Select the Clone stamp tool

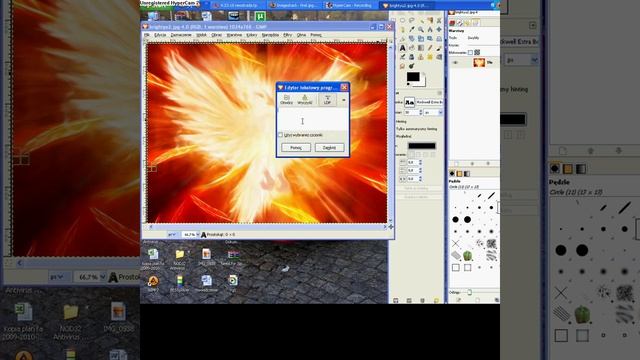(x=421, y=57)
